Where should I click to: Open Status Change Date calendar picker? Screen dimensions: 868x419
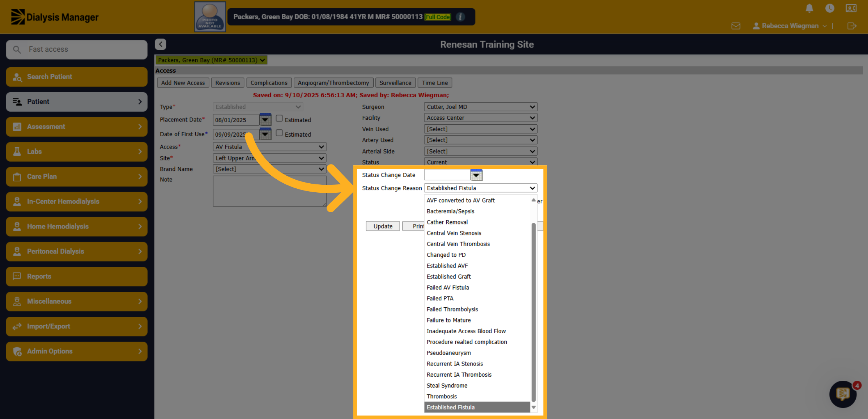(x=476, y=175)
